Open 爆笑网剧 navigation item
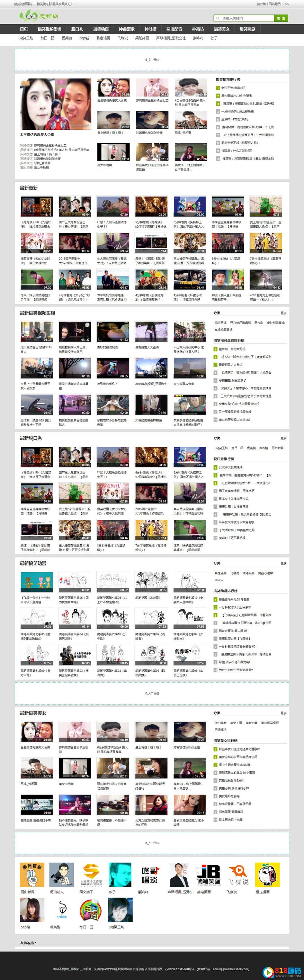Image resolution: width=304 pixels, height=980 pixels. coord(247,29)
